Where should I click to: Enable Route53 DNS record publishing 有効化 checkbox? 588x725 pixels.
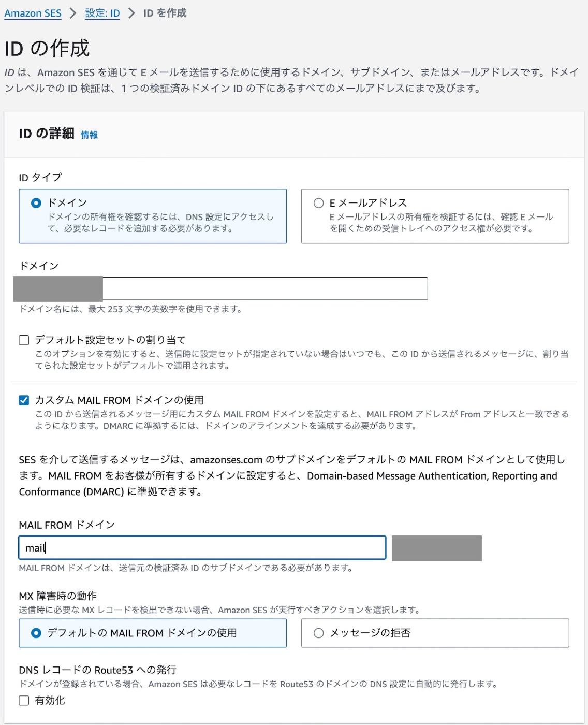point(24,701)
